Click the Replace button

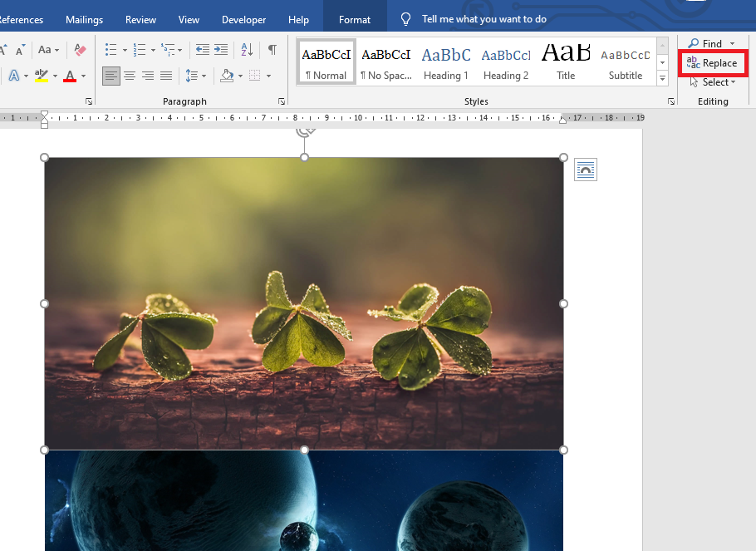(x=712, y=63)
